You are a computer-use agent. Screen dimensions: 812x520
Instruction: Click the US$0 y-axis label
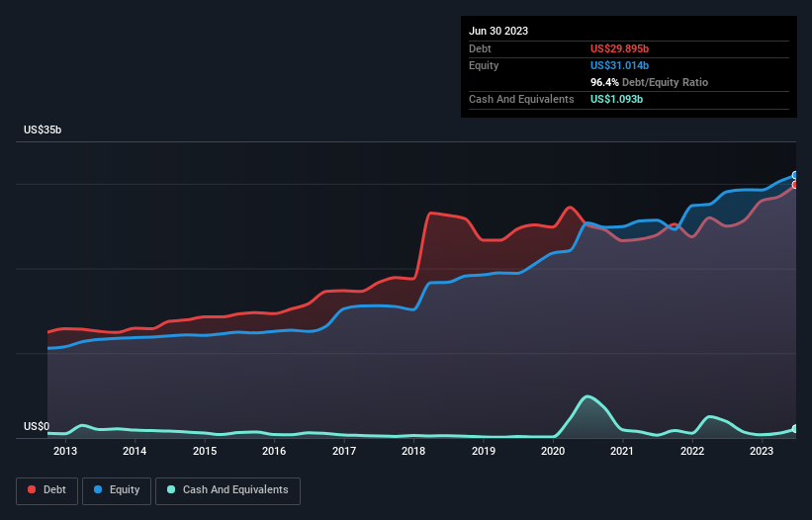click(x=37, y=426)
